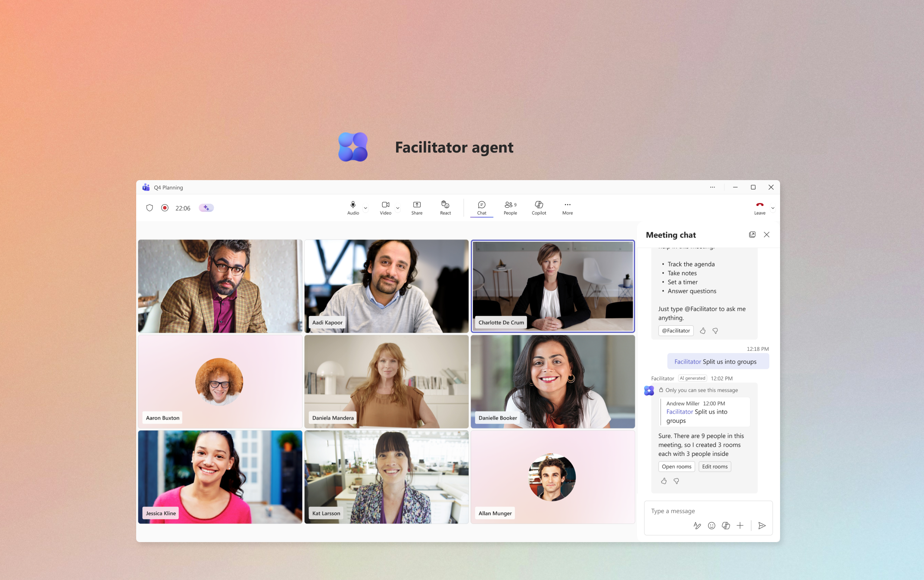Viewport: 924px width, 580px height.
Task: Click the 12:18 PM message timestamp
Action: (x=758, y=349)
